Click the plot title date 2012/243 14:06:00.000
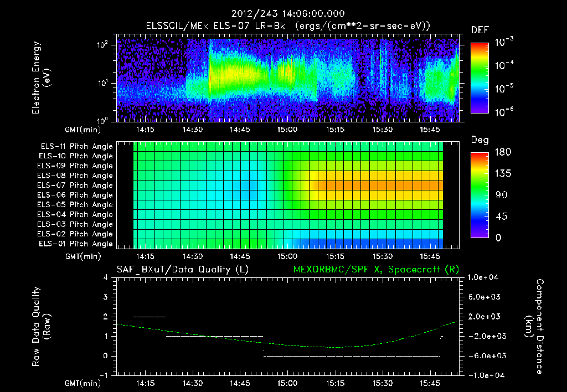 click(x=287, y=14)
